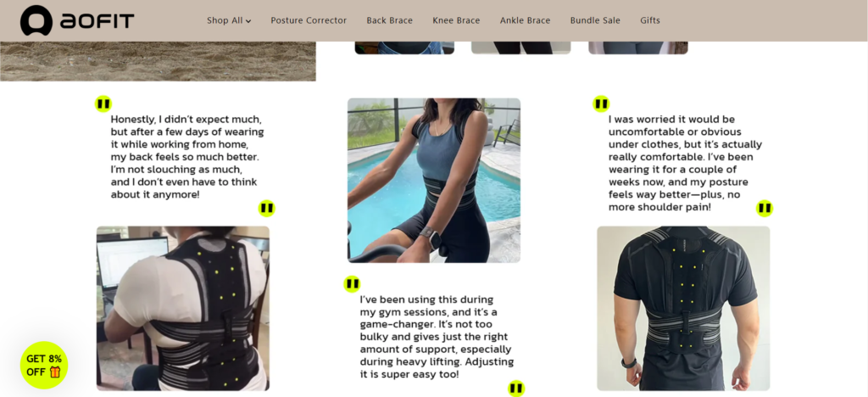The width and height of the screenshot is (868, 397).
Task: Click closing quote icon after 'no more shoulder pain!'
Action: pyautogui.click(x=765, y=208)
